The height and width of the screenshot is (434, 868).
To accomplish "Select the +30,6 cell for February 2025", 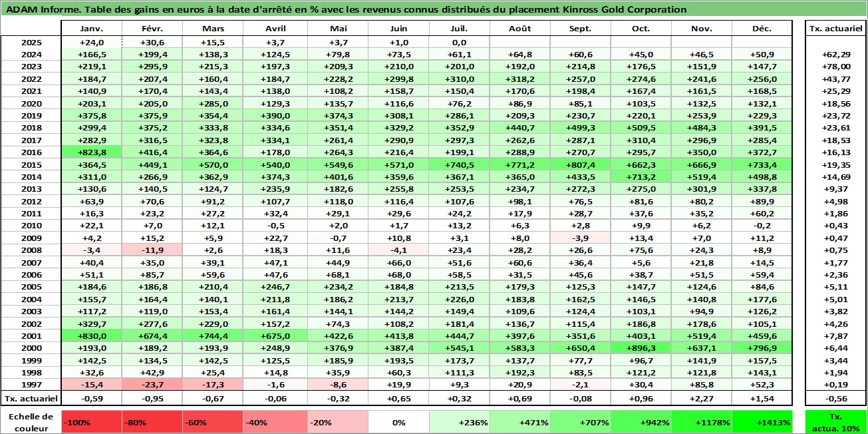I will click(x=152, y=42).
